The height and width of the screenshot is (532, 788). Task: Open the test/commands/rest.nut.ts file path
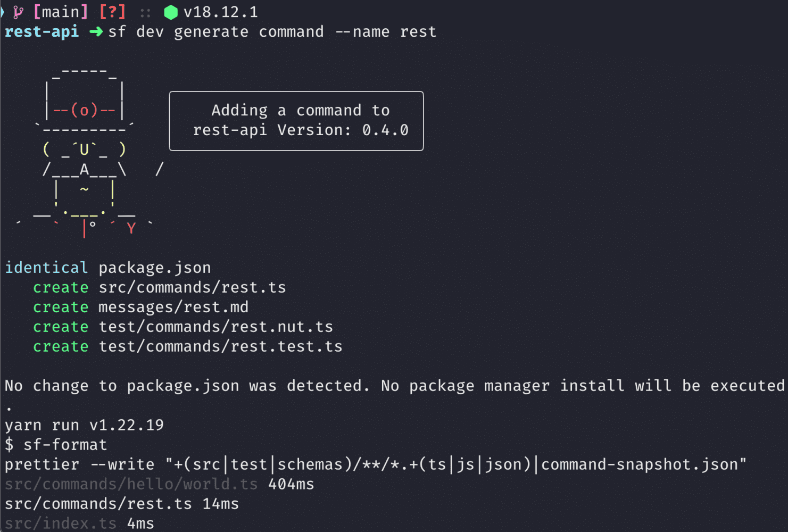click(215, 327)
